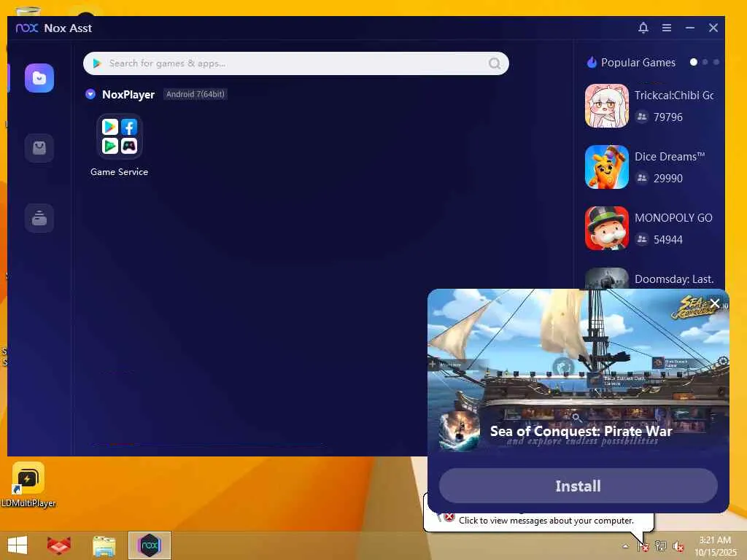Open the Windows Start button

18,545
